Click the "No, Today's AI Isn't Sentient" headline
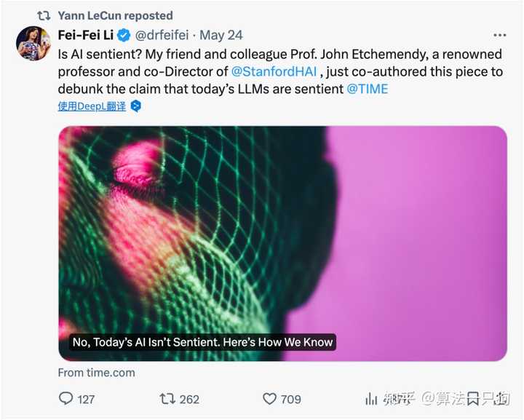Screen dimensions: 524x420 pyautogui.click(x=202, y=341)
